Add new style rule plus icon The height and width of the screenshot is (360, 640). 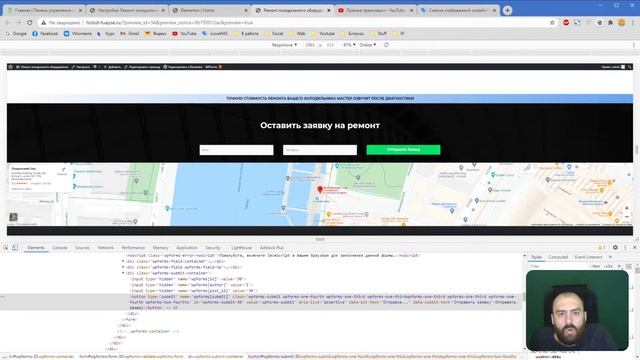point(619,266)
